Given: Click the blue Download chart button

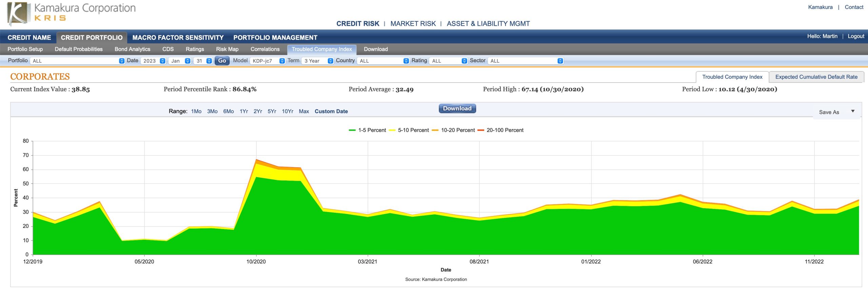Looking at the screenshot, I should pos(457,108).
